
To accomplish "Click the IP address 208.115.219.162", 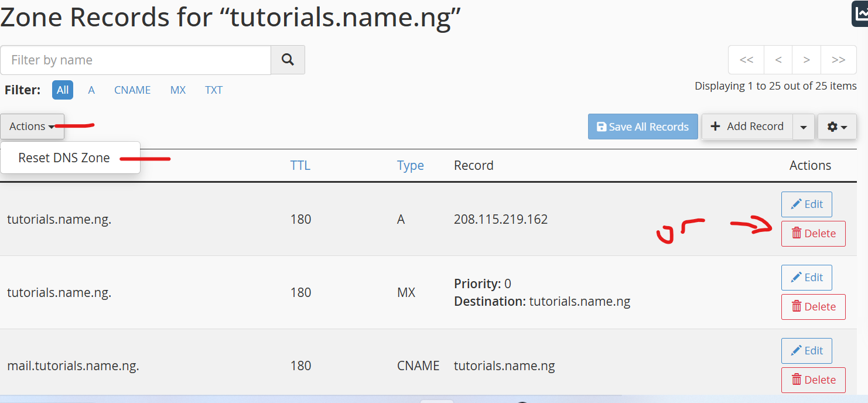I will coord(501,219).
